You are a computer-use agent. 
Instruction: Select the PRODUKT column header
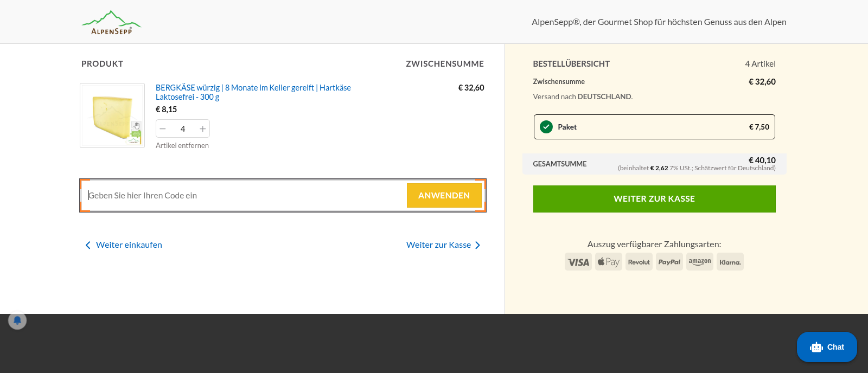click(x=103, y=64)
